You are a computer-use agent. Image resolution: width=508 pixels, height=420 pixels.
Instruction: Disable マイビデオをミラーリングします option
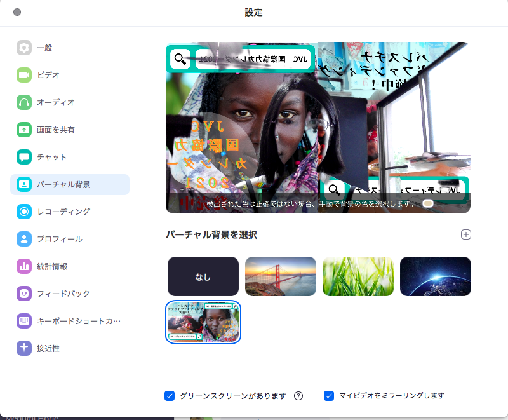329,396
